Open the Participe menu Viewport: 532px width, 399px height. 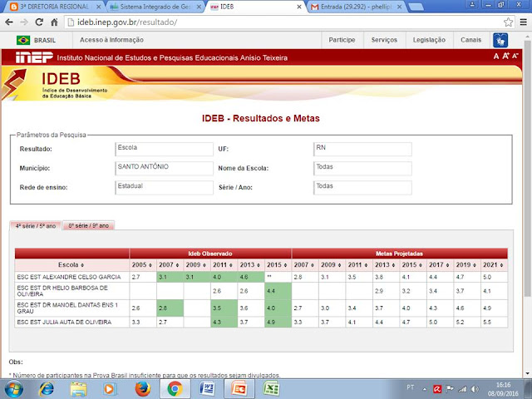tap(342, 40)
